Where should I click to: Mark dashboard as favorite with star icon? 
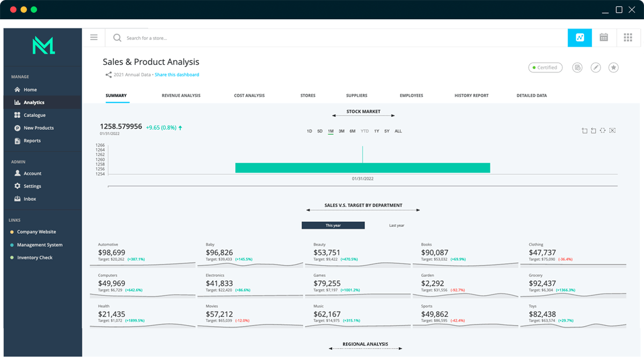tap(613, 68)
